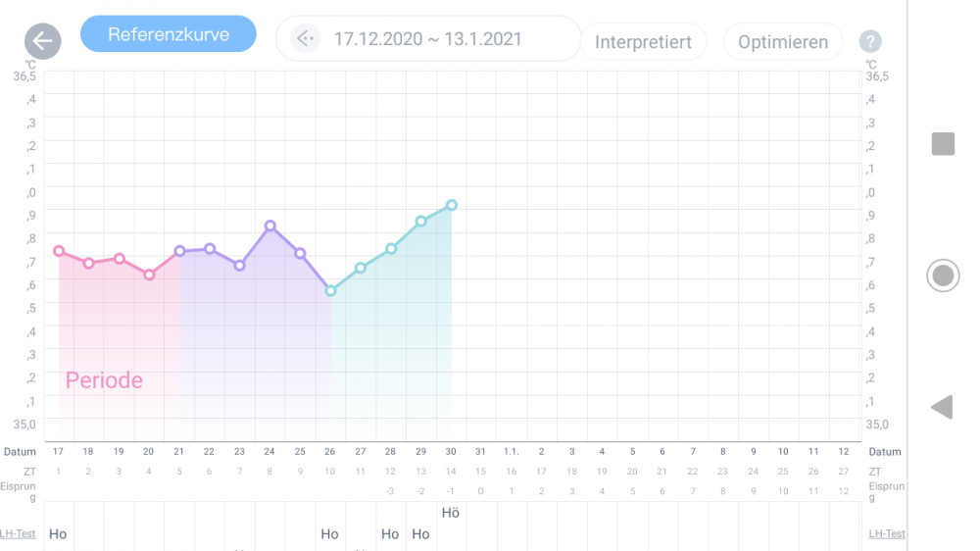The height and width of the screenshot is (551, 980).
Task: Select temperature point on date 27
Action: 361,268
